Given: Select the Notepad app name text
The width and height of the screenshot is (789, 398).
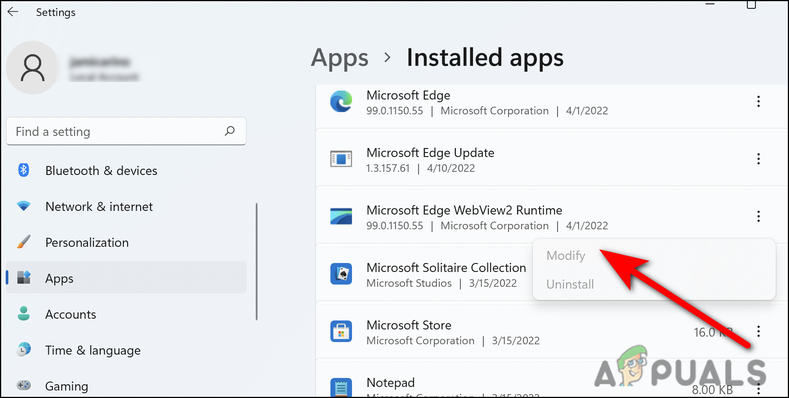Looking at the screenshot, I should [390, 383].
